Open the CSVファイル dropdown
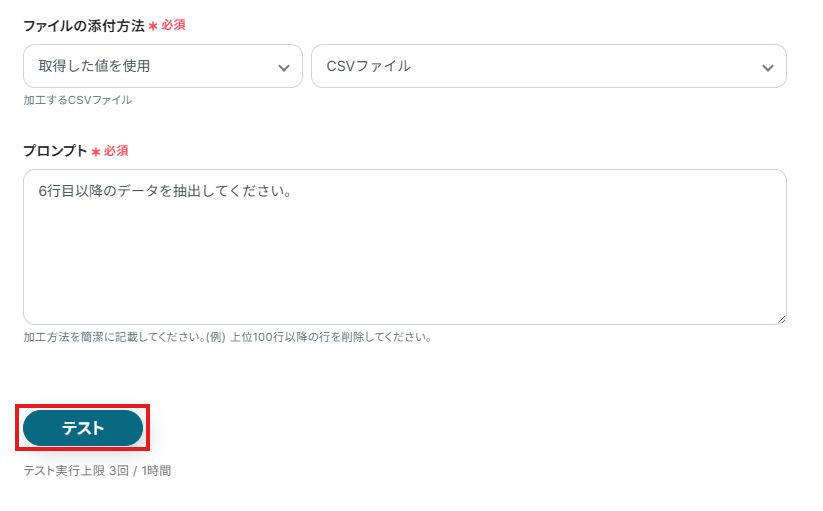Viewport: 823px width, 511px height. click(548, 66)
